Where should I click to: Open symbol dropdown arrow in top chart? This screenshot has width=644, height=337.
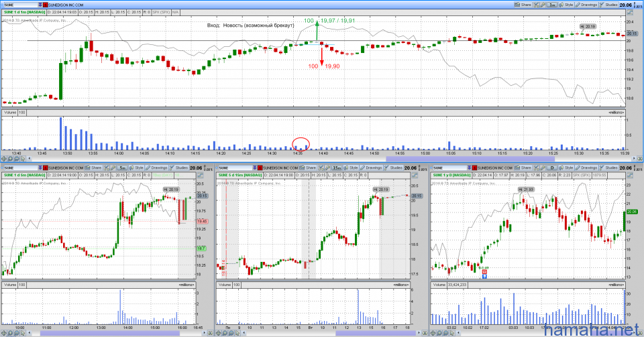click(x=38, y=5)
